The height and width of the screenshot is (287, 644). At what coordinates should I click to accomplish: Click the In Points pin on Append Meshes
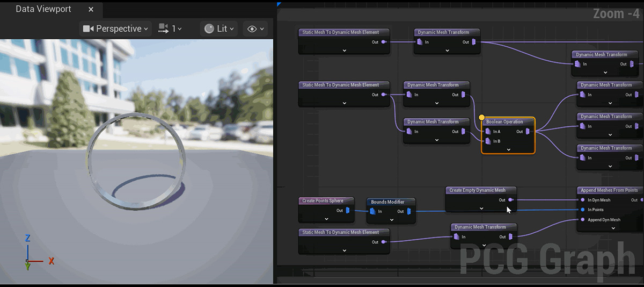coord(583,210)
